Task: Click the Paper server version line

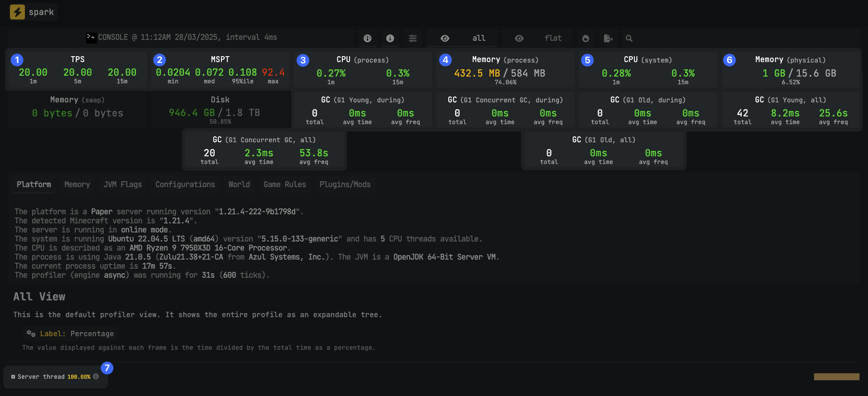Action: click(159, 212)
